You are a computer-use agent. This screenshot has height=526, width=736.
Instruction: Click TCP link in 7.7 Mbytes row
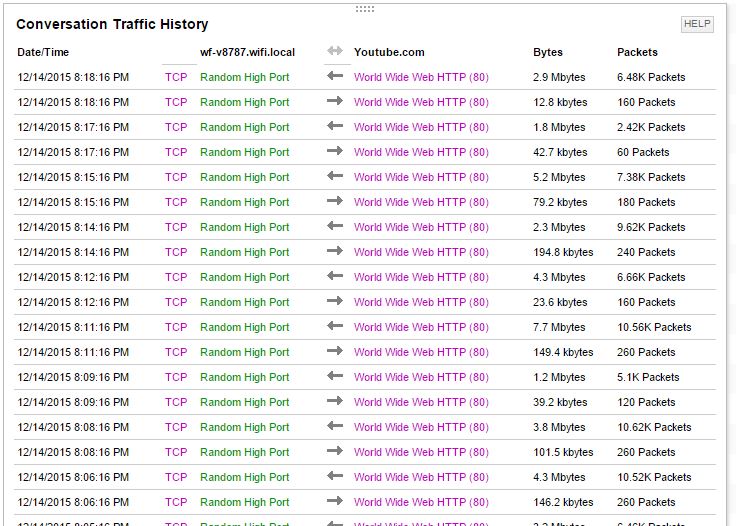[176, 327]
